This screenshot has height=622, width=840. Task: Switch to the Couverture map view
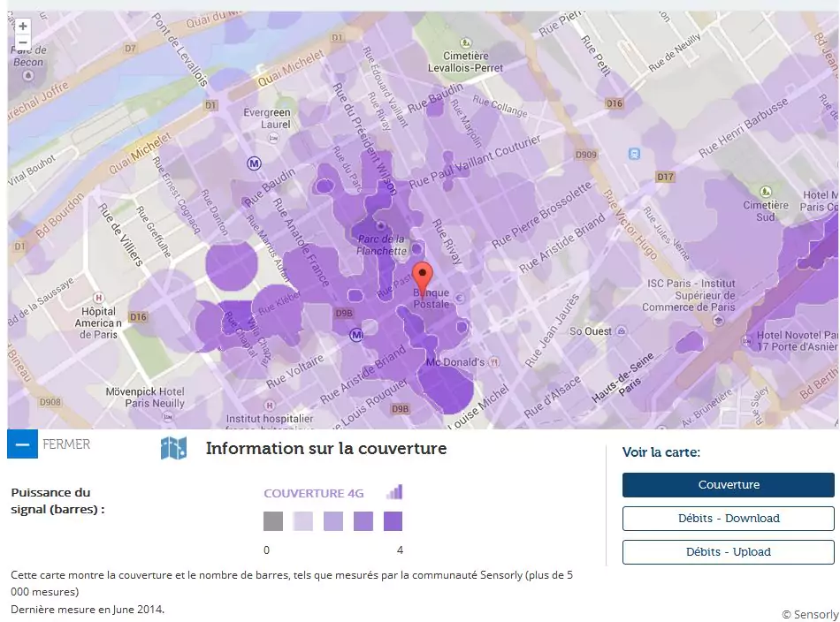click(728, 485)
